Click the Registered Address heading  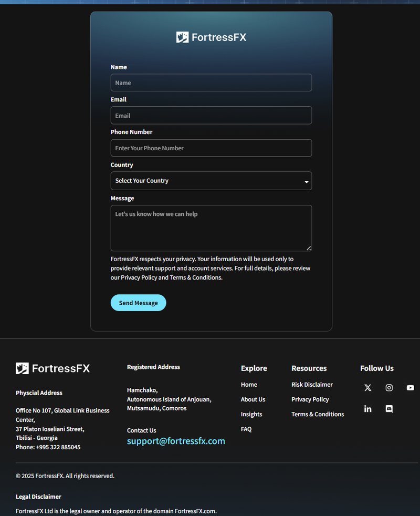pos(154,367)
